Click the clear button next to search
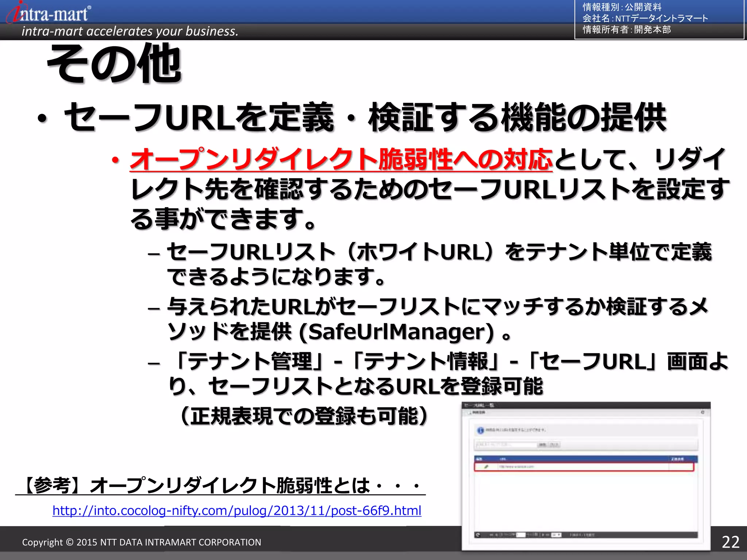This screenshot has height=560, width=747. pyautogui.click(x=554, y=445)
